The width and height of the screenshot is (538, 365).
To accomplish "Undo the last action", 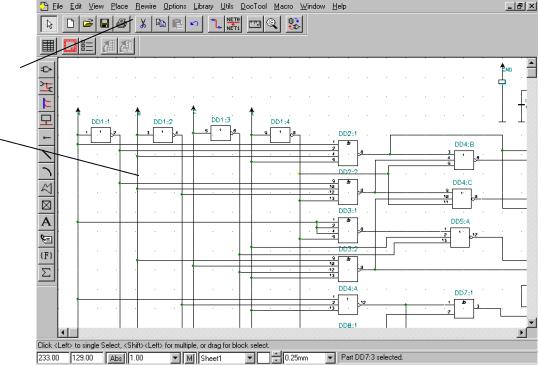I will (x=194, y=24).
